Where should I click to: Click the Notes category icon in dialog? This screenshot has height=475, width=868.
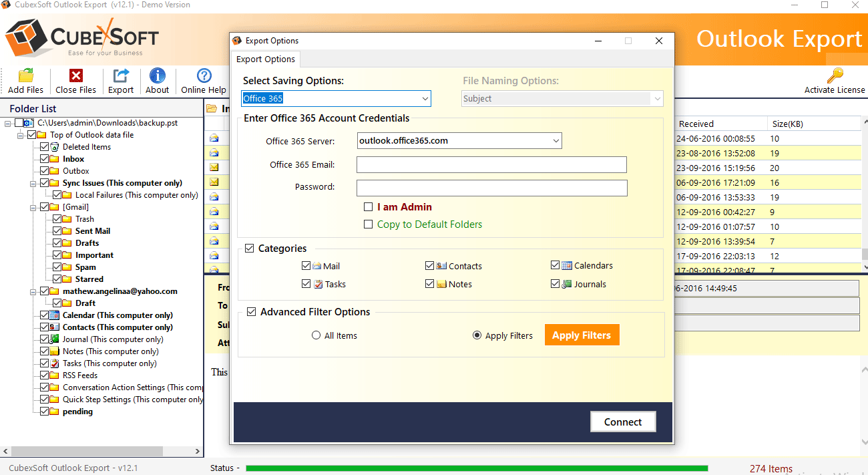441,284
